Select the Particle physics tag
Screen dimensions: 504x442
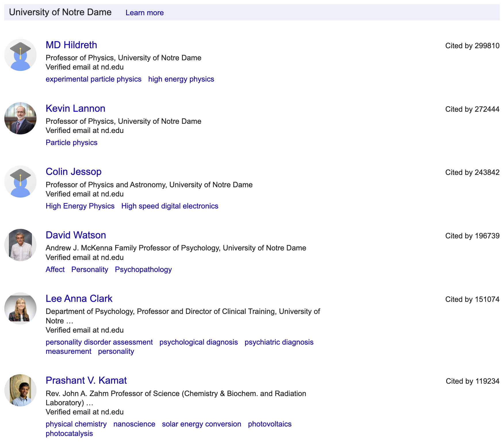tap(72, 142)
